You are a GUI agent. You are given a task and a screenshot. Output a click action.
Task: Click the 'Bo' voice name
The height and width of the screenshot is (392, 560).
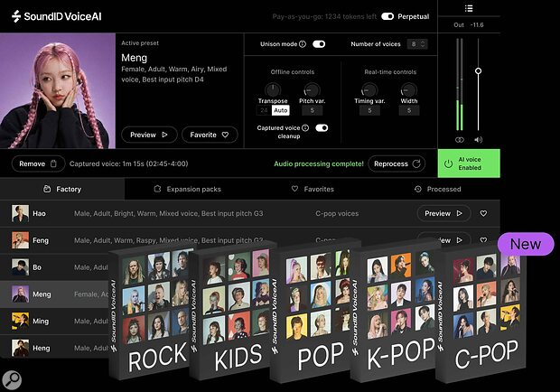(x=37, y=267)
